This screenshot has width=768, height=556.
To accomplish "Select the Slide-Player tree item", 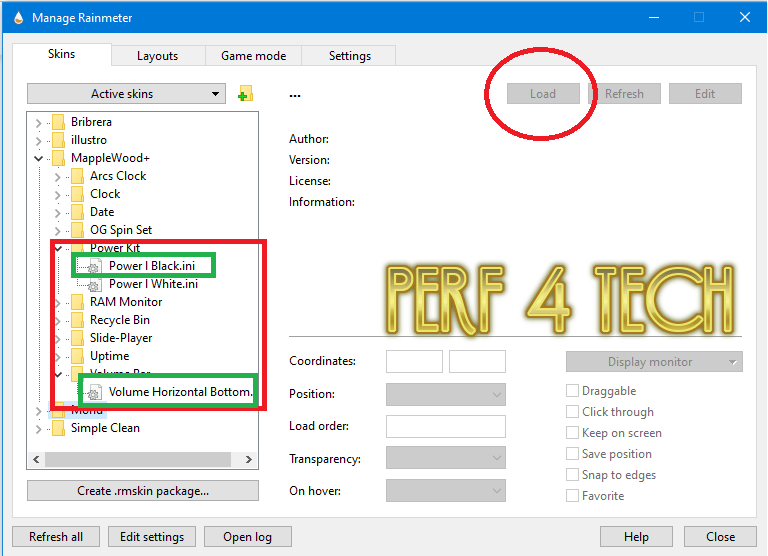I will (x=121, y=338).
